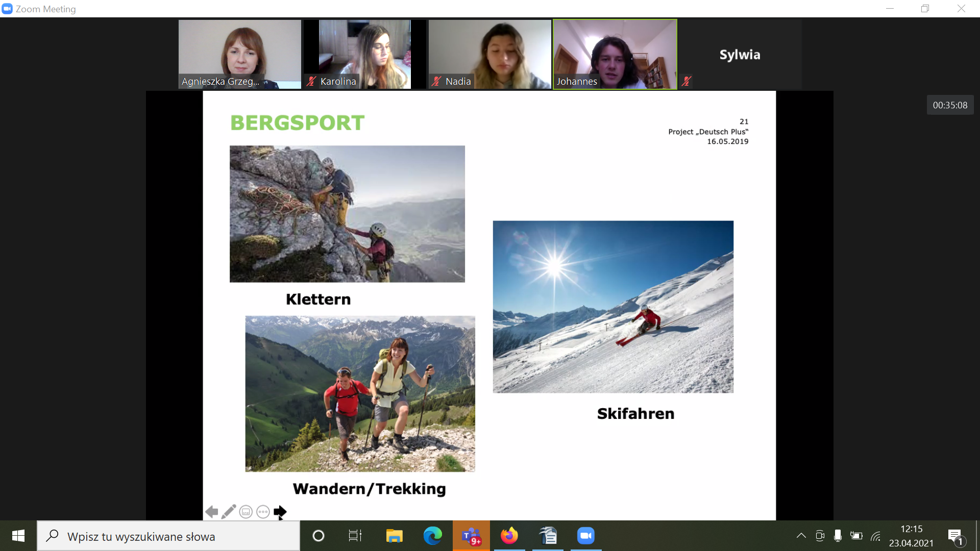
Task: Open File Explorer from taskbar
Action: click(x=394, y=536)
